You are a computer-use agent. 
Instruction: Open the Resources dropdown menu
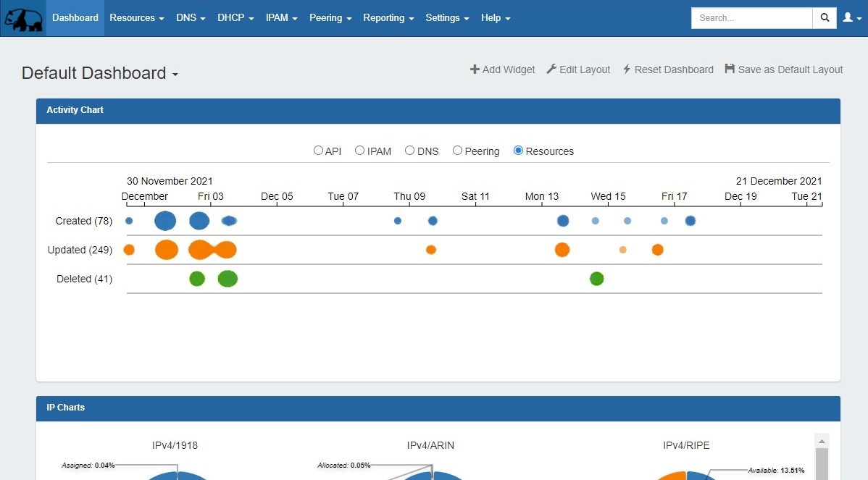[x=136, y=18]
